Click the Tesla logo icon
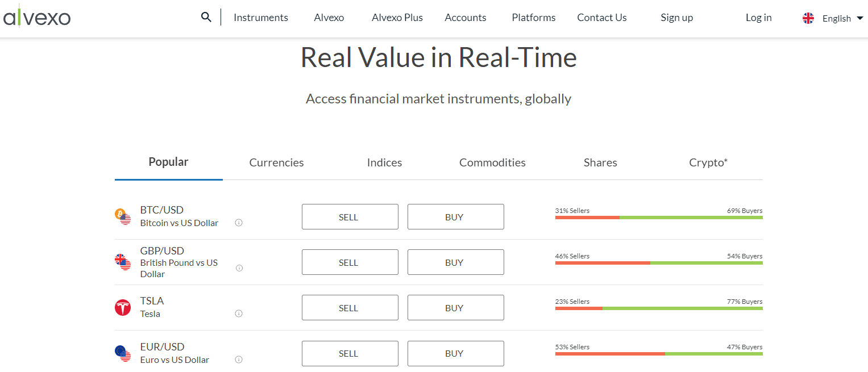 coord(122,308)
